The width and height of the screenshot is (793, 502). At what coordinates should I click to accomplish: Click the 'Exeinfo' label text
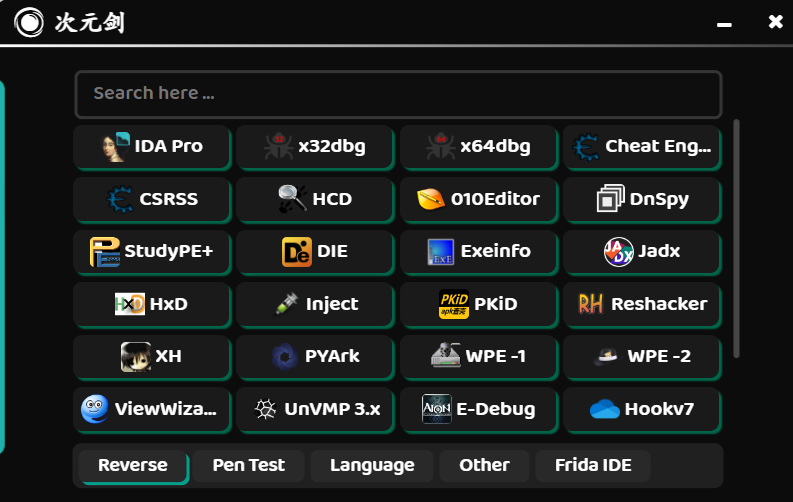(496, 251)
